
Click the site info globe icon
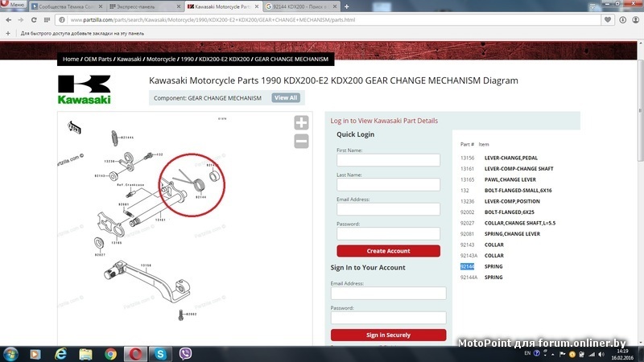pos(62,19)
